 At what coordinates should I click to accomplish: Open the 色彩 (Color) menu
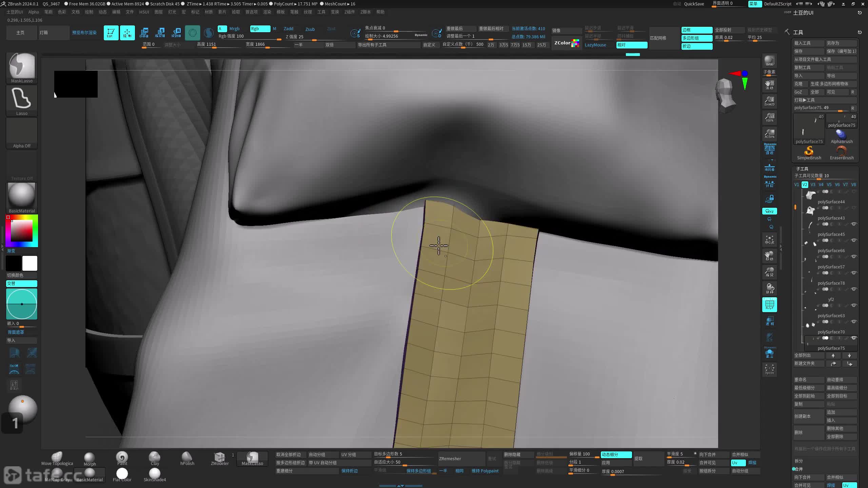click(62, 12)
